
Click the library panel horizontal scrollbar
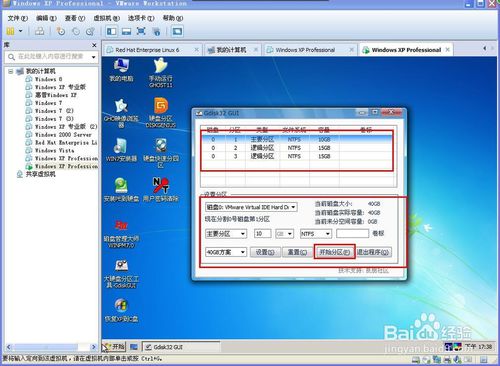pos(51,347)
